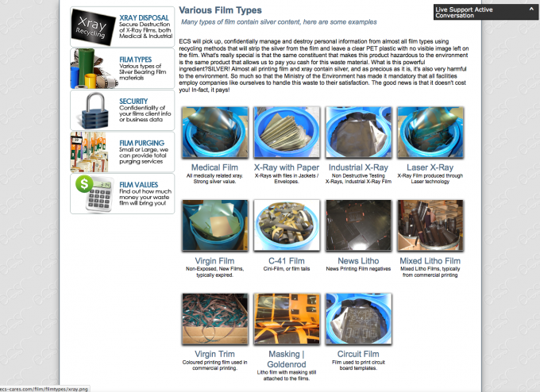
Task: Open the XRAY DISPOSAL menu heading
Action: 144,18
